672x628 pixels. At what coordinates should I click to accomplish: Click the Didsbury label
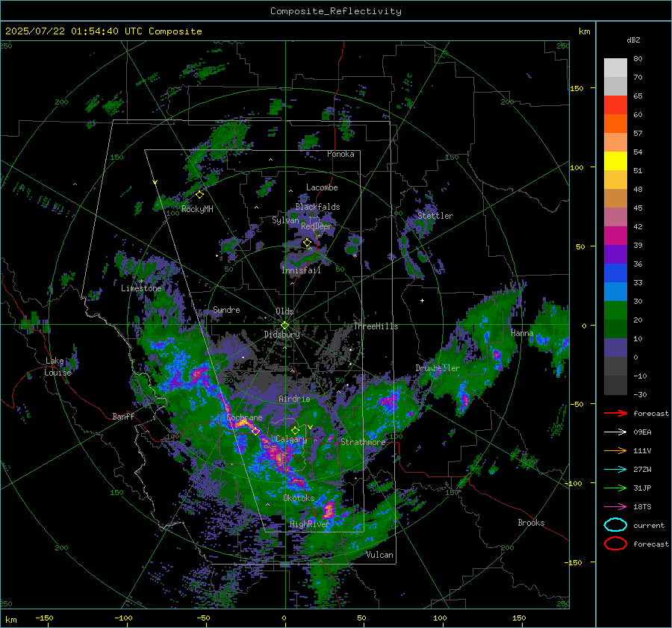tap(281, 335)
